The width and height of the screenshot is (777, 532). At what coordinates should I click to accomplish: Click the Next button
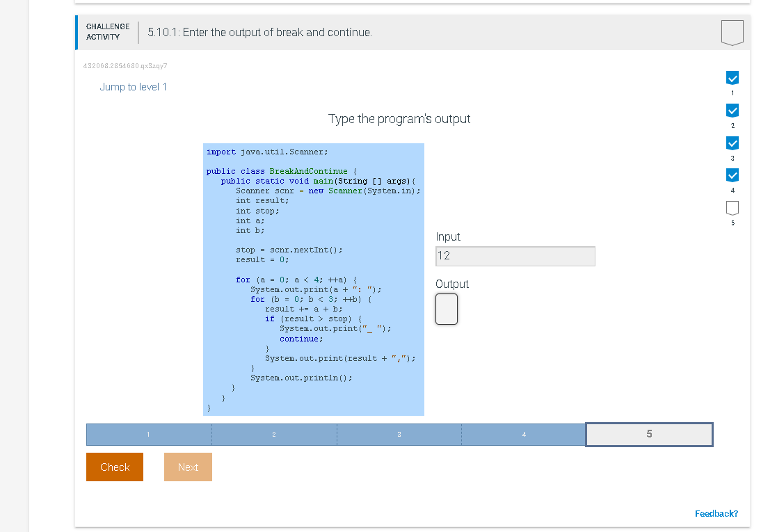tap(188, 467)
